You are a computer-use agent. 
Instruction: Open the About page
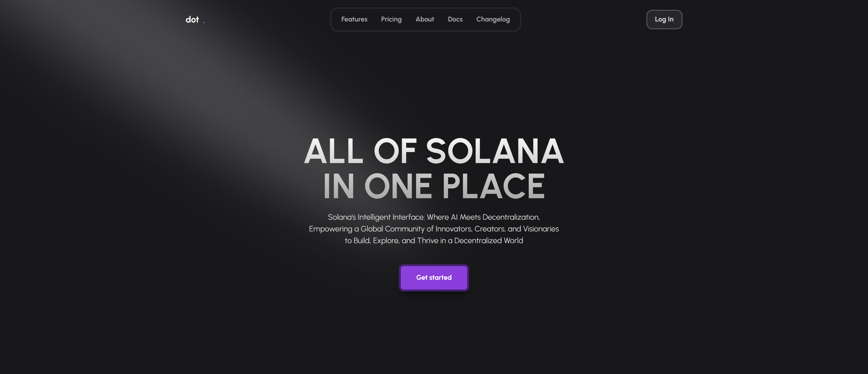[x=424, y=19]
